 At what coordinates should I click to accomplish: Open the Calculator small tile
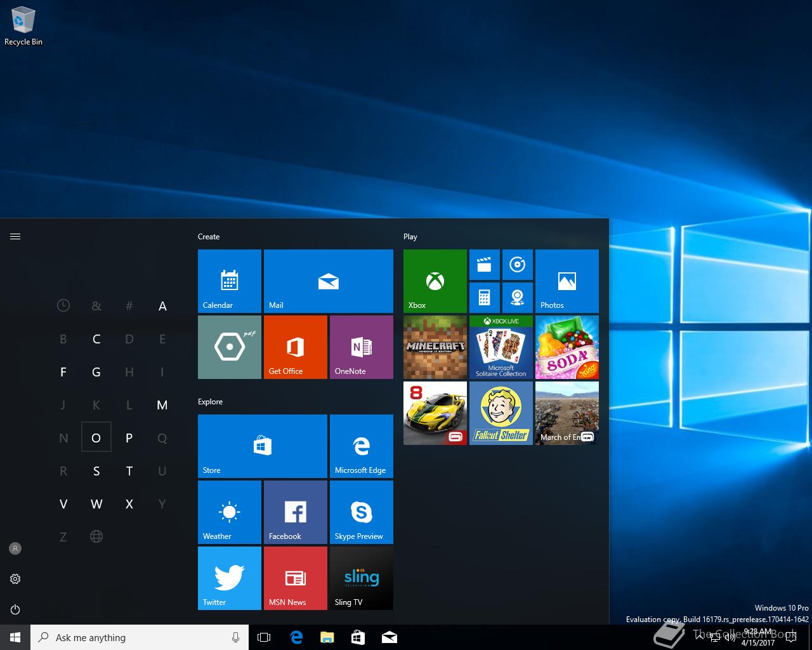[485, 298]
